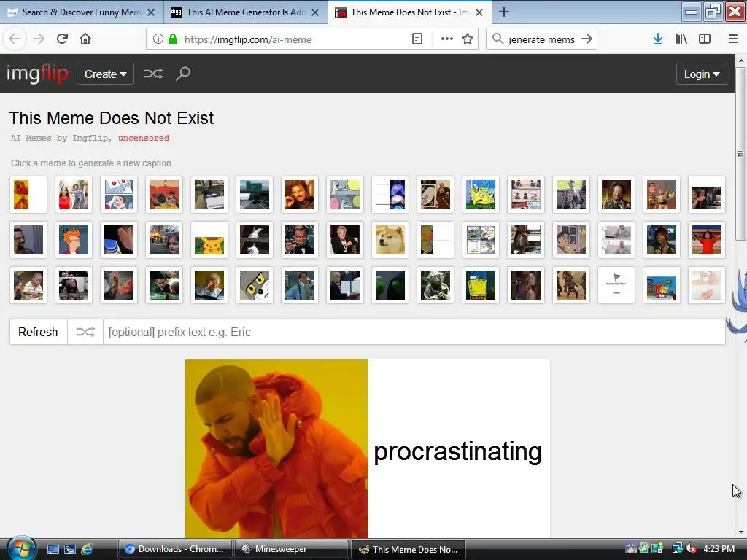Select the Expanding Brain meme thumbnail
The height and width of the screenshot is (560, 747).
coord(390,195)
